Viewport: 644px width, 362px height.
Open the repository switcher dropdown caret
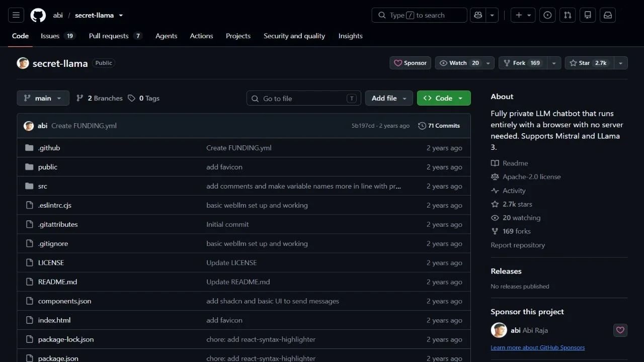121,15
